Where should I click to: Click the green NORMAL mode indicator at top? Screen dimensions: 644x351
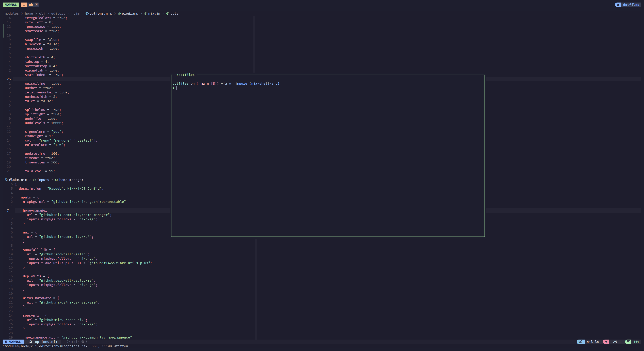pos(10,5)
